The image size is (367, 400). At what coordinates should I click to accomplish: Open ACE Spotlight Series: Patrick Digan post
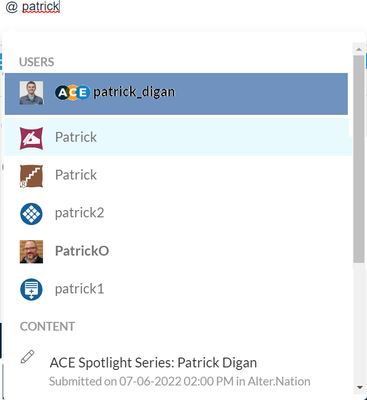tap(153, 363)
